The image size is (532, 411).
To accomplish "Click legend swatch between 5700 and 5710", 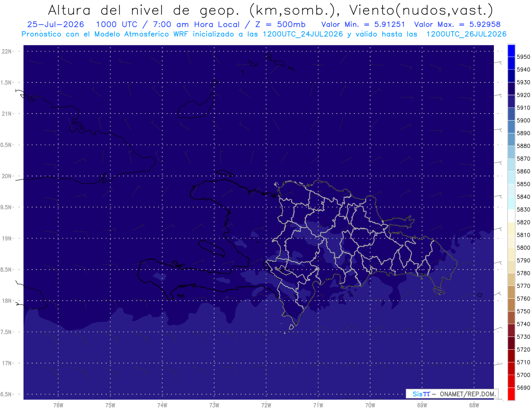I will 511,368.
